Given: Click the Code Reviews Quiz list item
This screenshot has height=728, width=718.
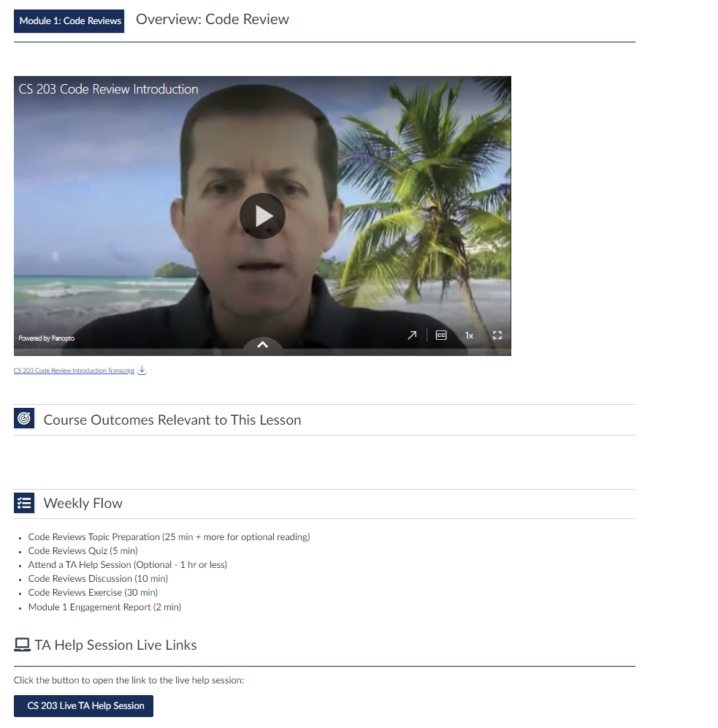Looking at the screenshot, I should 83,551.
